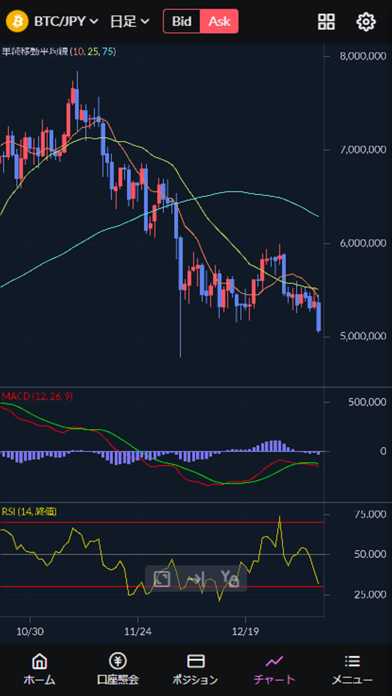
Task: Click the MACD (12, 26, 9) label
Action: (37, 396)
